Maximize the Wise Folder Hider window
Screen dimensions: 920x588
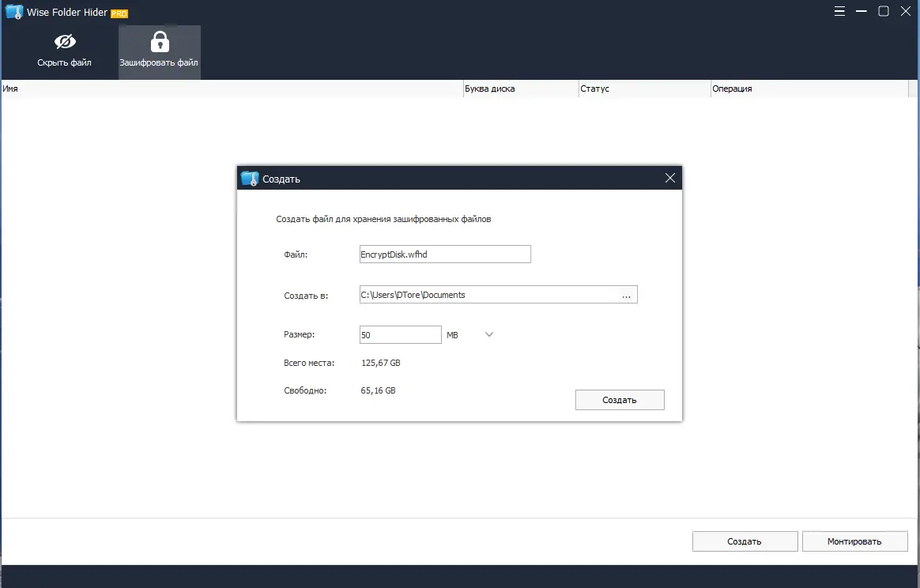pyautogui.click(x=883, y=11)
